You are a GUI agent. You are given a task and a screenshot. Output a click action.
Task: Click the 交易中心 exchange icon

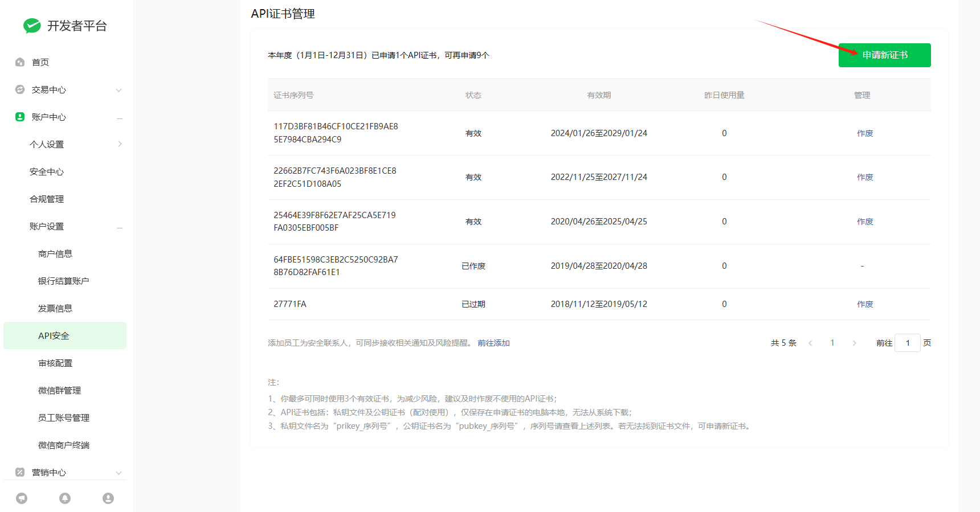(x=20, y=89)
